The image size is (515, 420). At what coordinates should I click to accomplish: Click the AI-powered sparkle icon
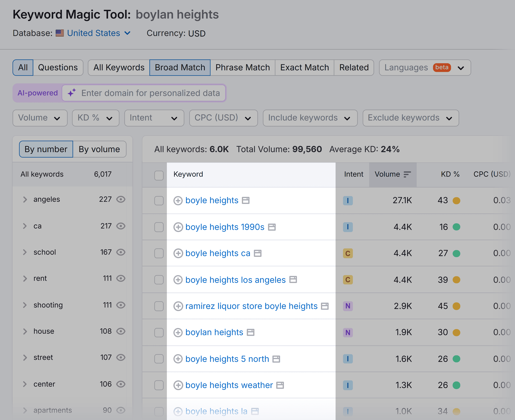tap(72, 93)
